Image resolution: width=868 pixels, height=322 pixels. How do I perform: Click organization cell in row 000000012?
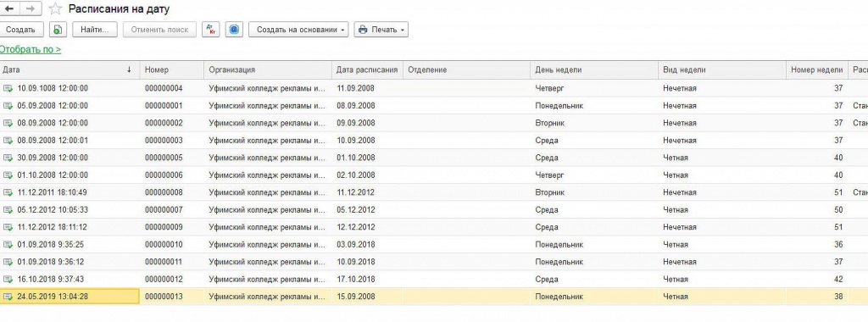[268, 280]
